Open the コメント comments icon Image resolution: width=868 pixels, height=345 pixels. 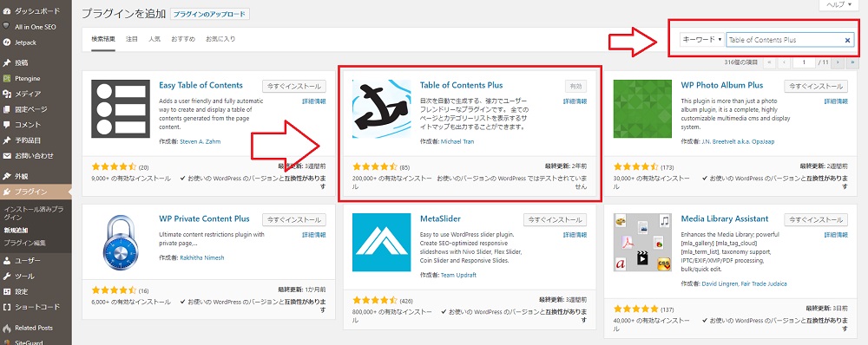point(7,125)
